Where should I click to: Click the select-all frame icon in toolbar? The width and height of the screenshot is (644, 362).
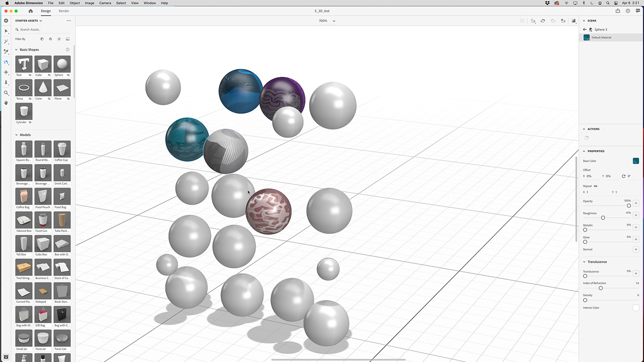[x=522, y=21]
